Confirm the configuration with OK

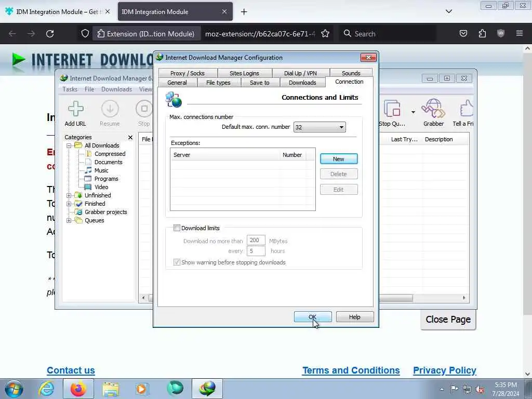[x=312, y=317]
